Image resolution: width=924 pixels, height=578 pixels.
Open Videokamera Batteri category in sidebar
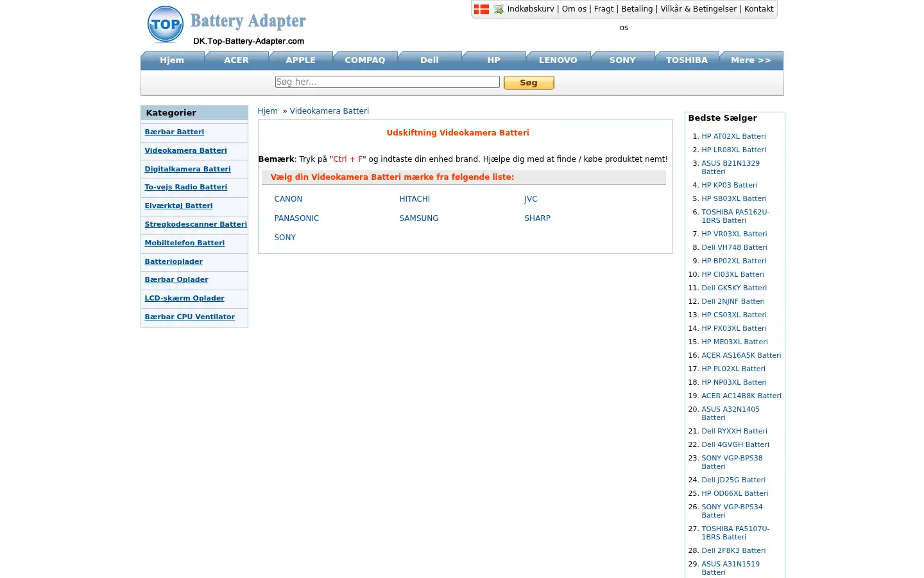point(186,151)
